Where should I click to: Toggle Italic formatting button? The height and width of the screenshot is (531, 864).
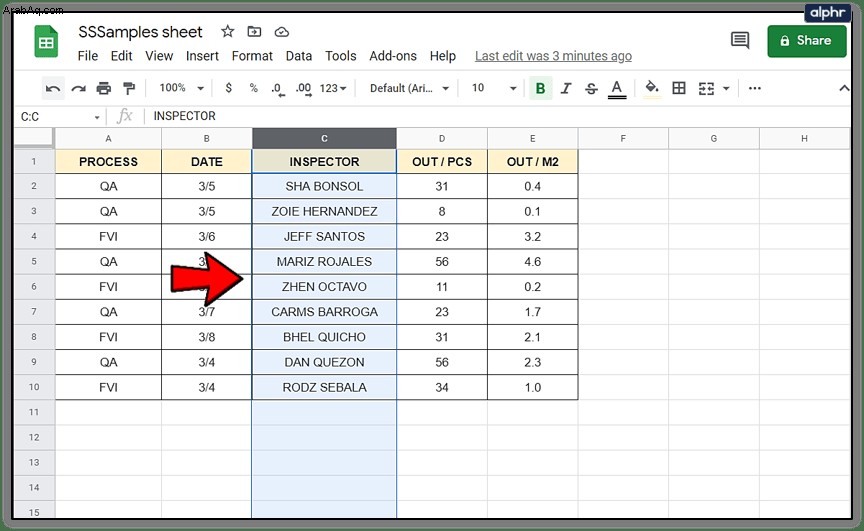click(566, 88)
